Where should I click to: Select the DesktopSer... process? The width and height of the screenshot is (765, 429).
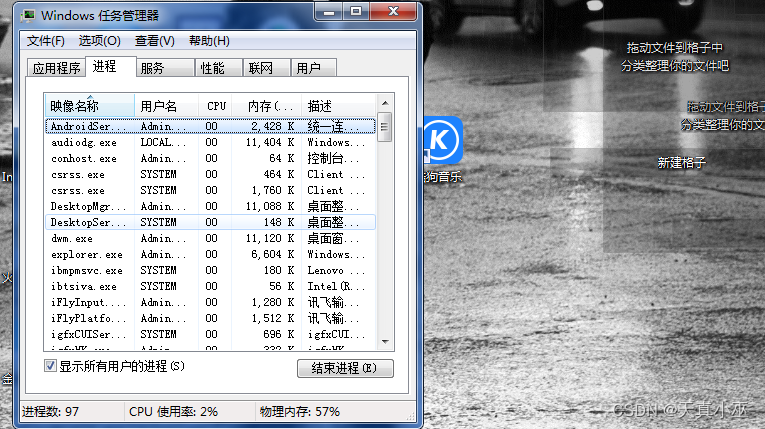[x=210, y=223]
